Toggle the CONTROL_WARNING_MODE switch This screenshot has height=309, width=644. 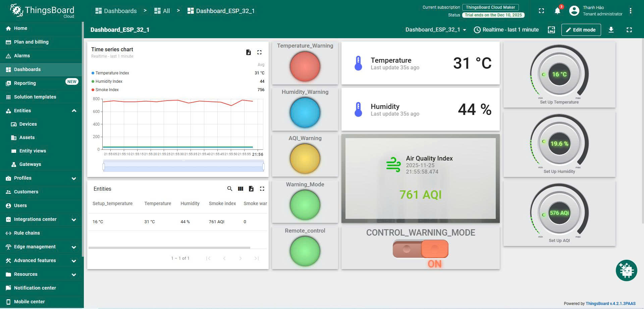coord(420,249)
